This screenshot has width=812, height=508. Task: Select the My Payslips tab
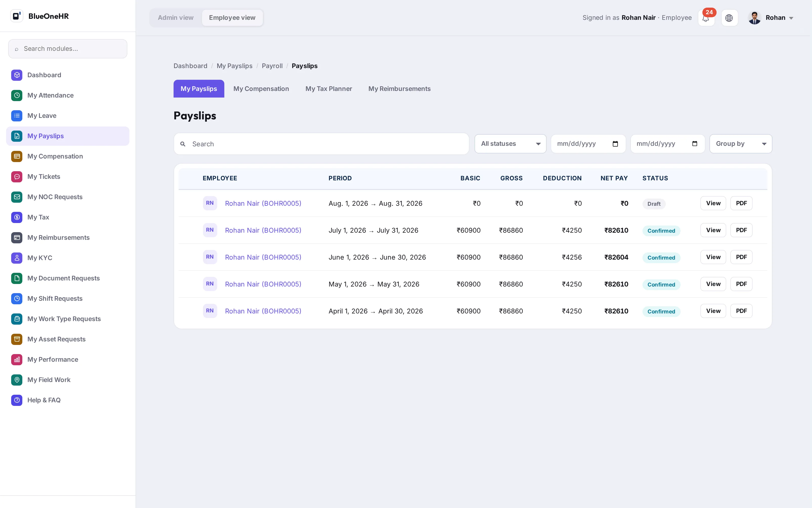[x=199, y=89]
